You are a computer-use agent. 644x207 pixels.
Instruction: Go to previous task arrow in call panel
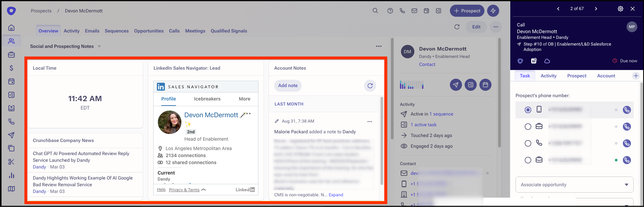558,9
